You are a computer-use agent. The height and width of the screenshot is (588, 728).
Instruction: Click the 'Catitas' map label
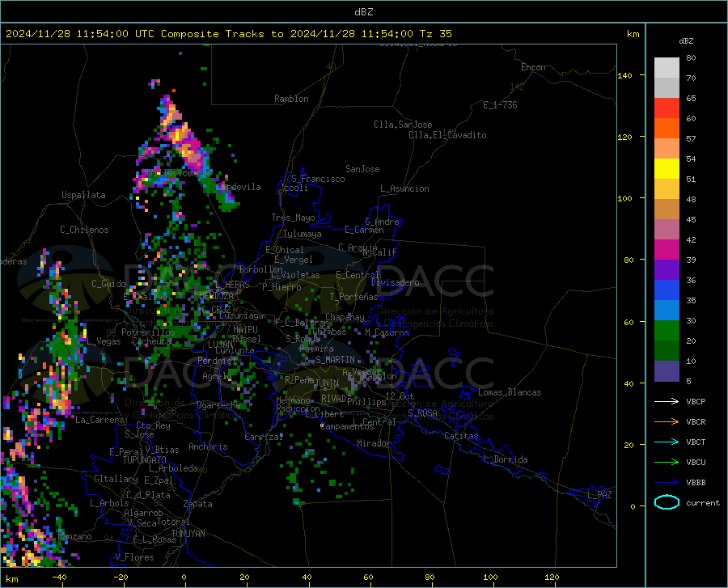pos(461,436)
